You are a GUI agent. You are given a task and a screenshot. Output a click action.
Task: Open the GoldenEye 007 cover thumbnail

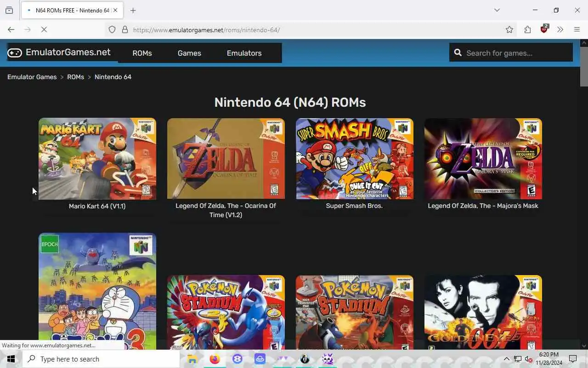tap(483, 312)
